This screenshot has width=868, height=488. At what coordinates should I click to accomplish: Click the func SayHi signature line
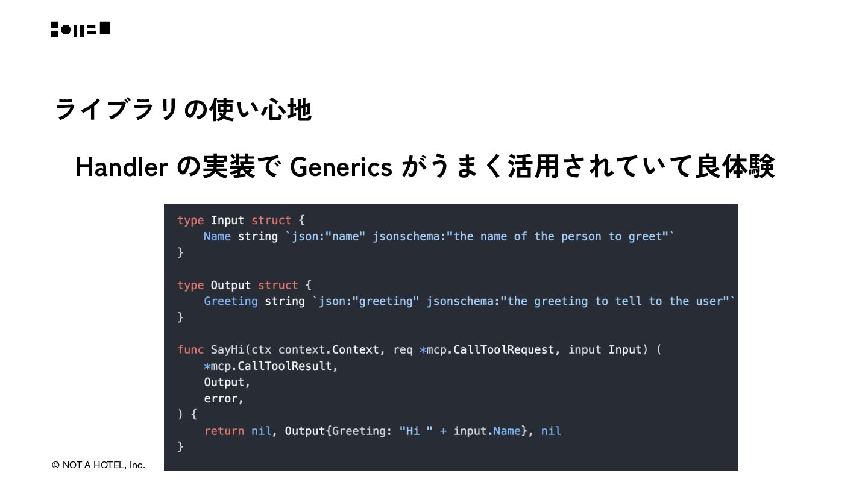coord(420,349)
